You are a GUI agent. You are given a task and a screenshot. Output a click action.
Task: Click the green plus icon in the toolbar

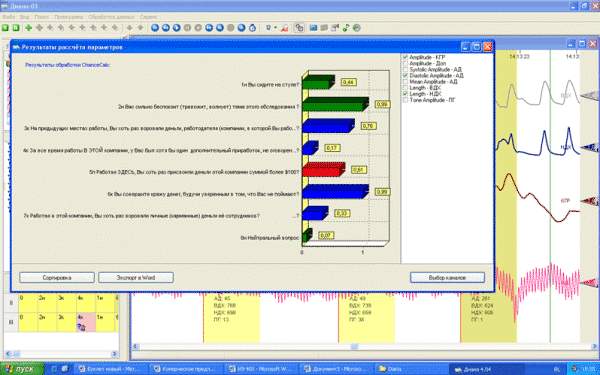pyautogui.click(x=28, y=28)
